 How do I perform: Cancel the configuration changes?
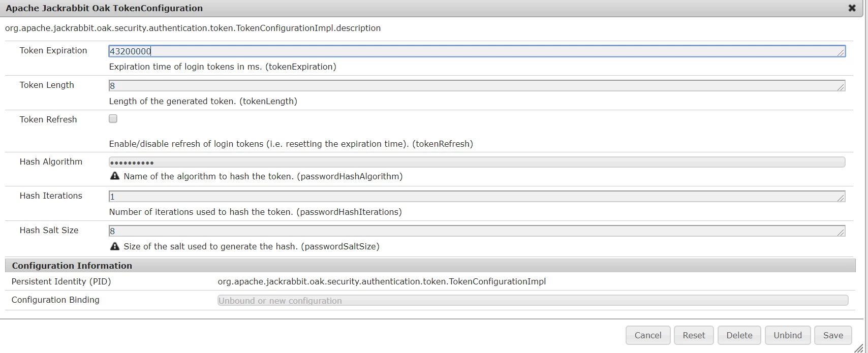click(648, 335)
